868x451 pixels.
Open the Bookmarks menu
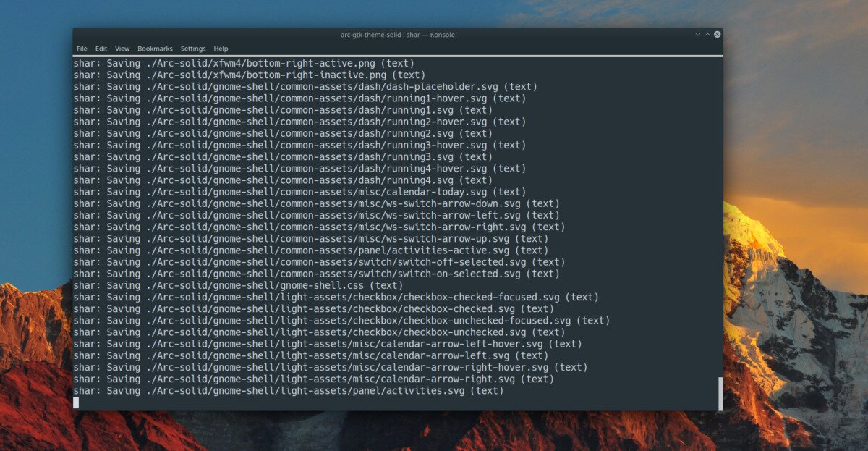pos(155,49)
